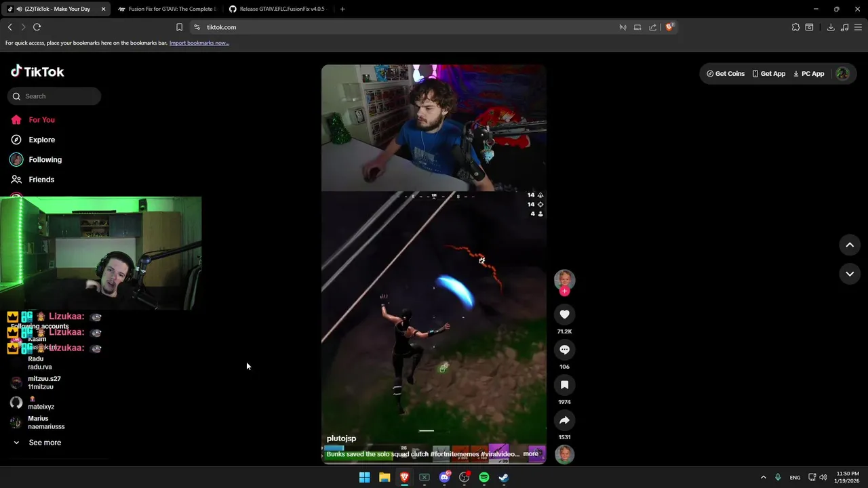Click the TikTok search field
The width and height of the screenshot is (868, 488).
54,96
